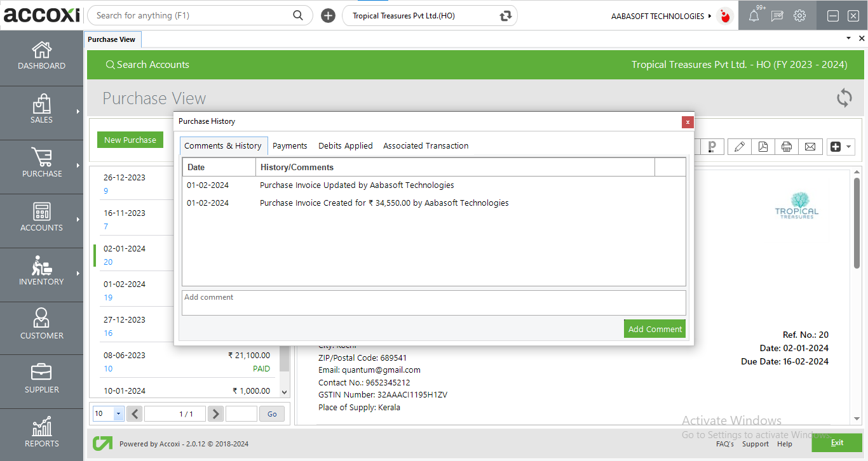The image size is (868, 461).
Task: Expand the page size dropdown showing 10
Action: tap(118, 414)
